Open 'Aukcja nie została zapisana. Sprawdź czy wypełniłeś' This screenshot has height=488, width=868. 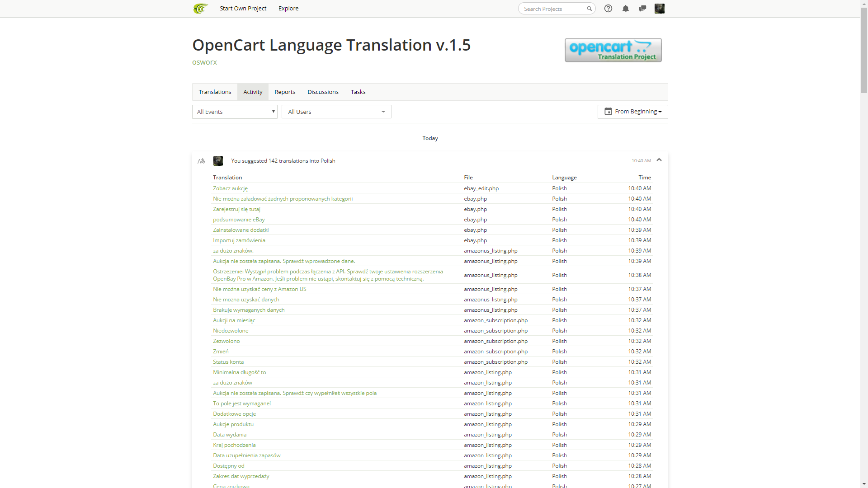[x=295, y=393]
